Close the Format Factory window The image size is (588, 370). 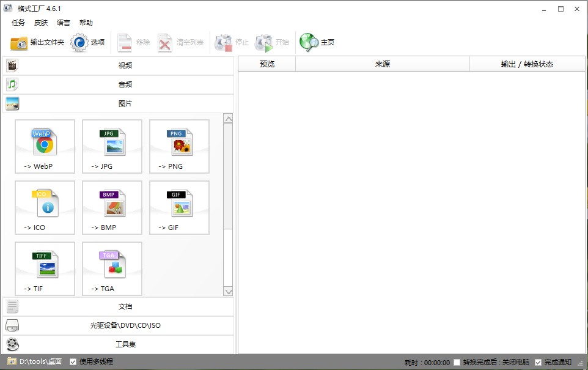coord(577,9)
